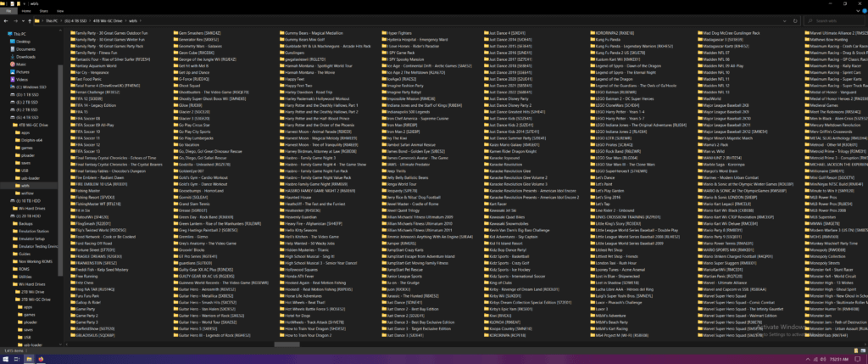Select Utilities folder in sidebar
Viewport: 868px width, 364px height.
tap(22, 276)
